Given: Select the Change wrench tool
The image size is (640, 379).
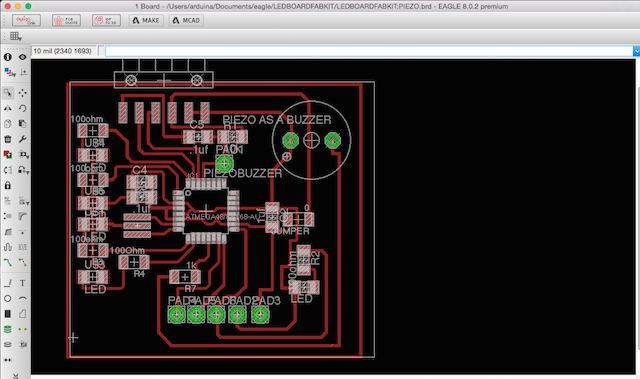Looking at the screenshot, I should click(x=22, y=139).
